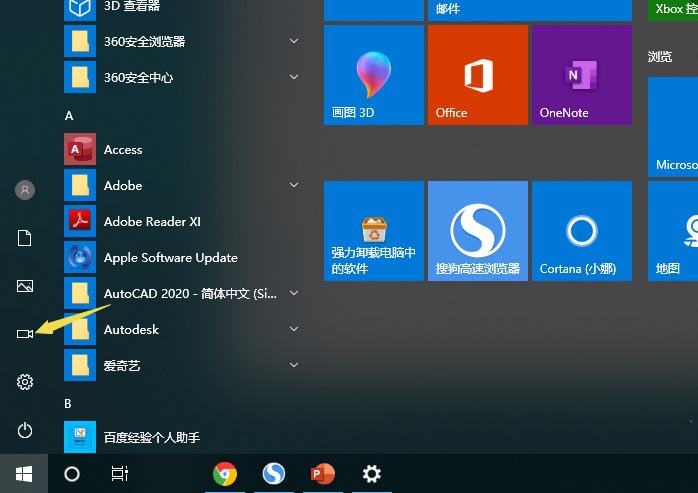This screenshot has height=493, width=698.
Task: Expand the Autodesk folder chevron
Action: (x=294, y=329)
